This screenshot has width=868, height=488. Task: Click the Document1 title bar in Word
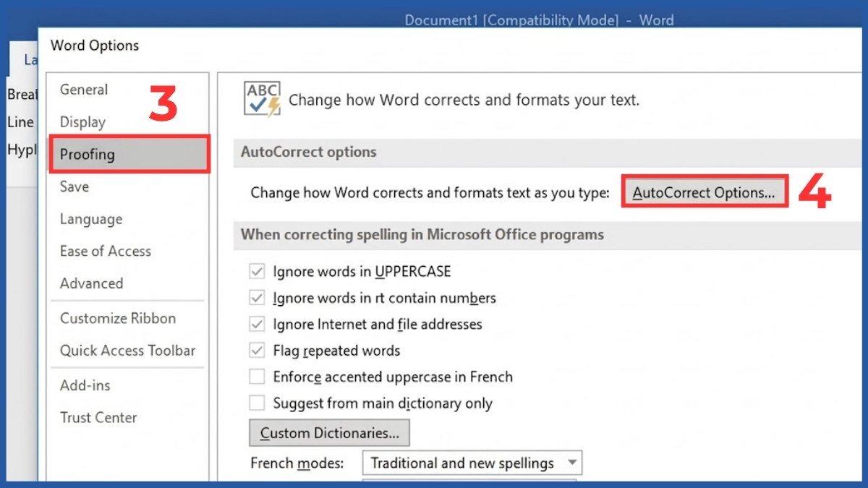pos(539,20)
